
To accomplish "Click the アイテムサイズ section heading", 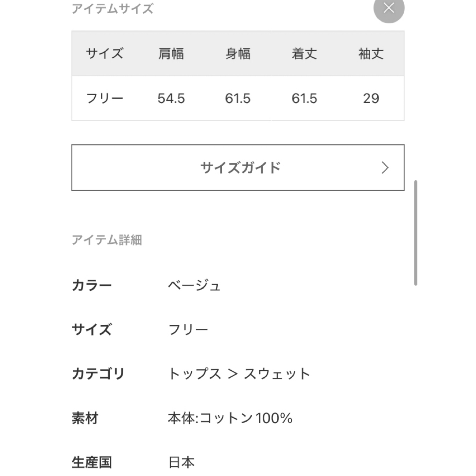I will click(x=113, y=9).
